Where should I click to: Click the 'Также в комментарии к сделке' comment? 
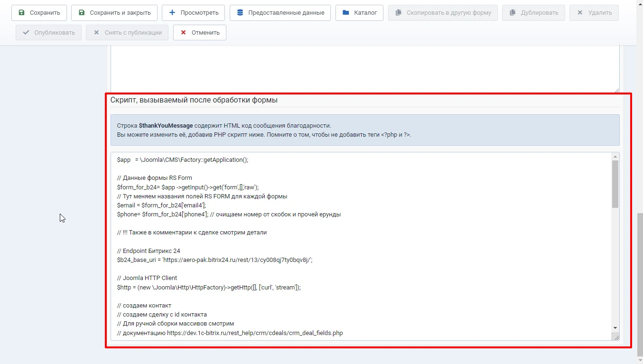[192, 233]
